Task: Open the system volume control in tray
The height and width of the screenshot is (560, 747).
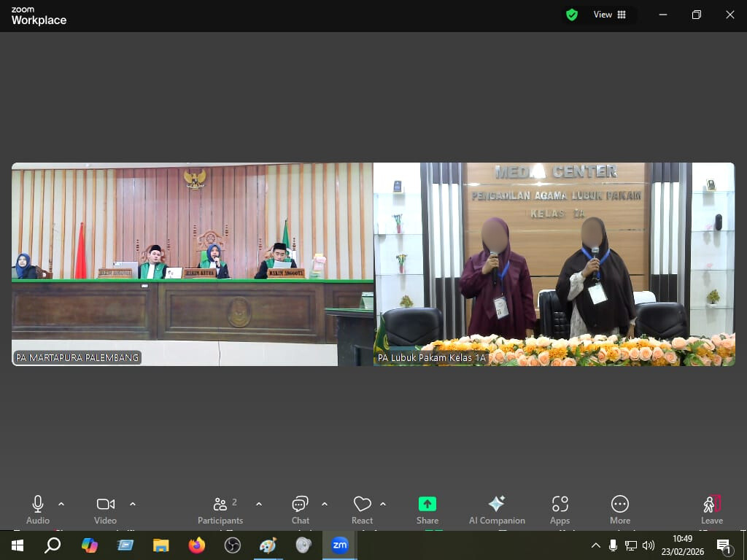Action: pos(649,545)
